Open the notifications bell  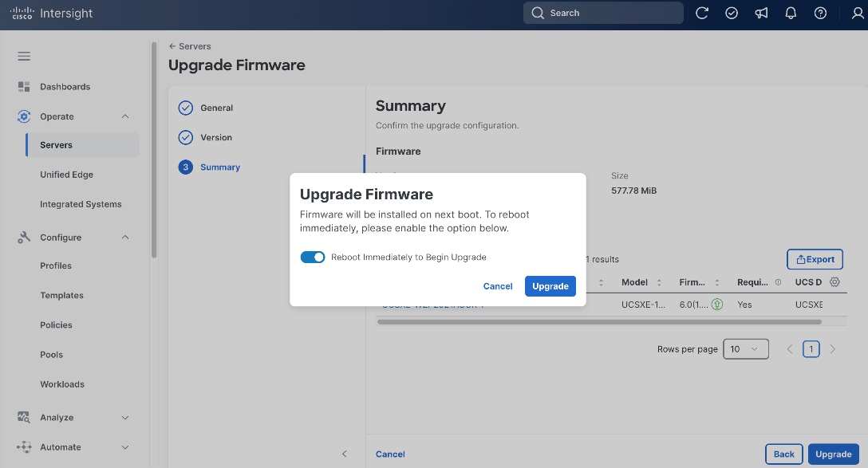[791, 13]
